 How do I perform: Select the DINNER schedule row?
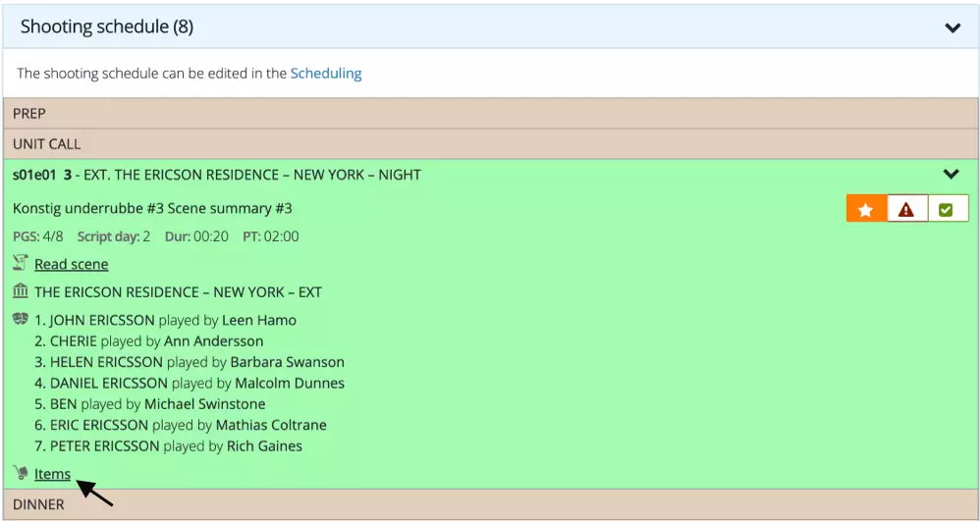coord(490,504)
